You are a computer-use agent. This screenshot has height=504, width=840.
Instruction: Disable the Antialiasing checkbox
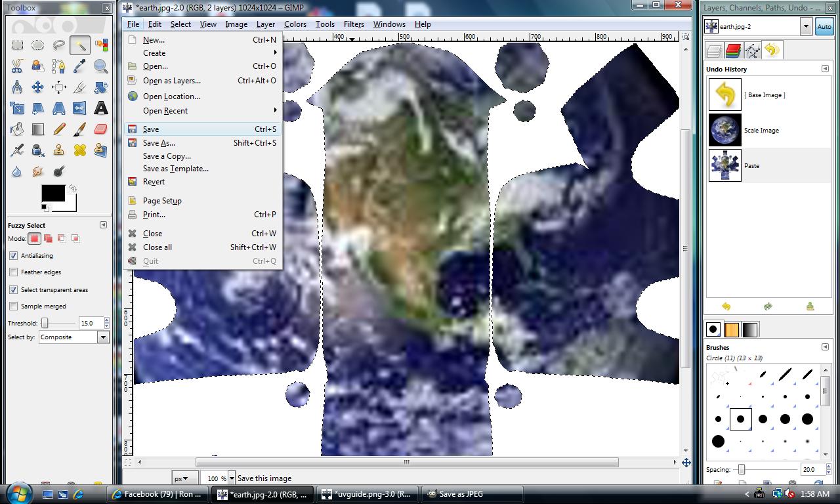point(14,256)
